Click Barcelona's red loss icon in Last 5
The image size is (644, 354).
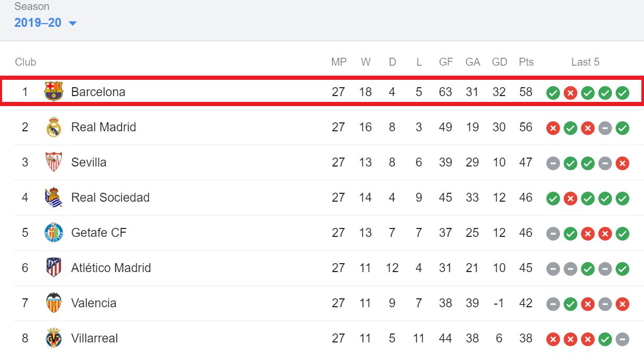point(571,93)
